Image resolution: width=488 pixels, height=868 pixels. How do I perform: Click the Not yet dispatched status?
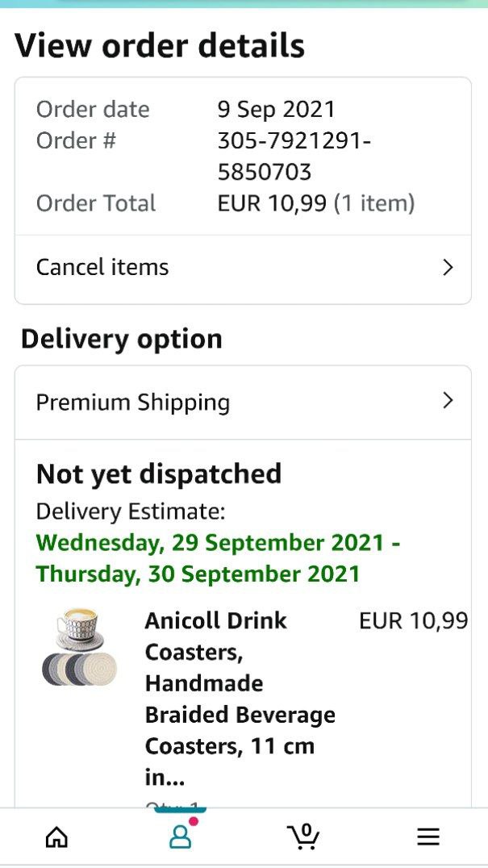(x=159, y=474)
